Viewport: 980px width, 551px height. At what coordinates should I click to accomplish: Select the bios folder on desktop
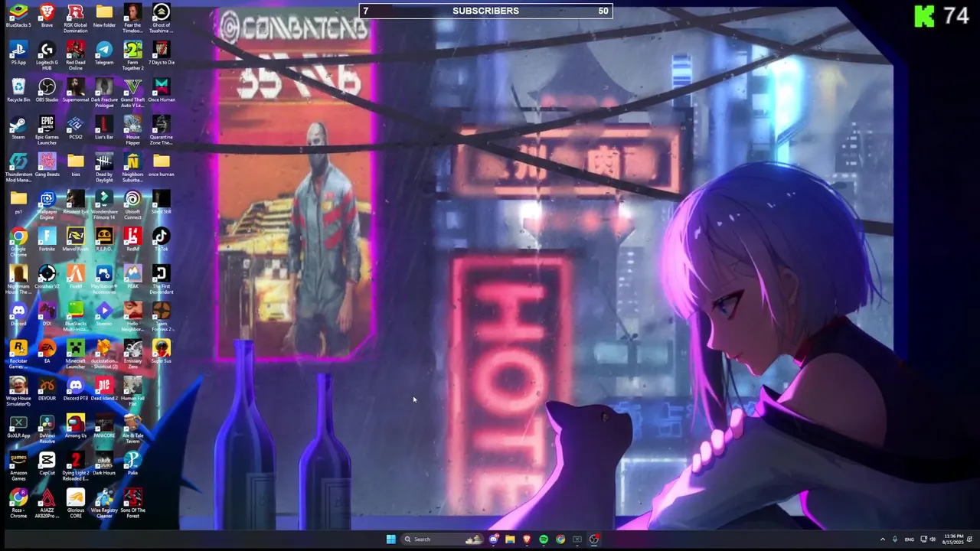75,165
